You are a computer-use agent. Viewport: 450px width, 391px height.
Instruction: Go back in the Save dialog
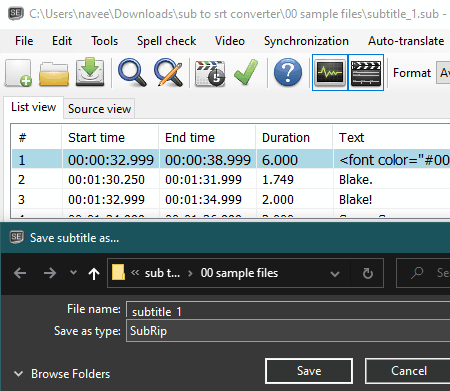(x=20, y=273)
